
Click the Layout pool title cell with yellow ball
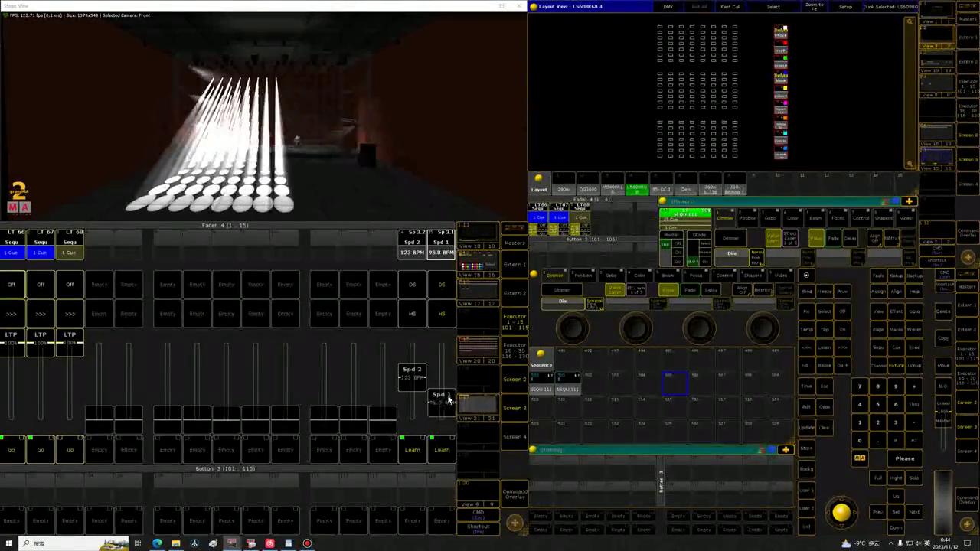coord(540,184)
